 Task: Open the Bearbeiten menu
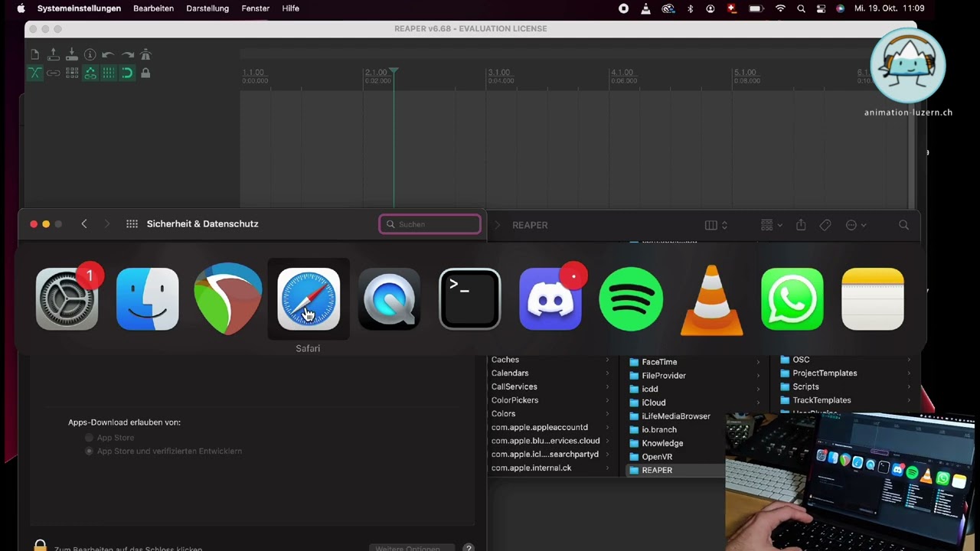(x=153, y=8)
